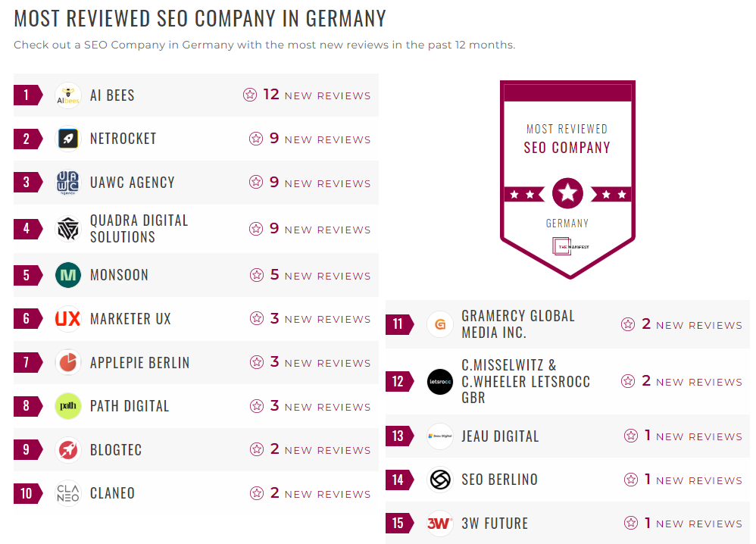Click the Claneo logo icon
This screenshot has height=544, width=756.
pyautogui.click(x=67, y=493)
